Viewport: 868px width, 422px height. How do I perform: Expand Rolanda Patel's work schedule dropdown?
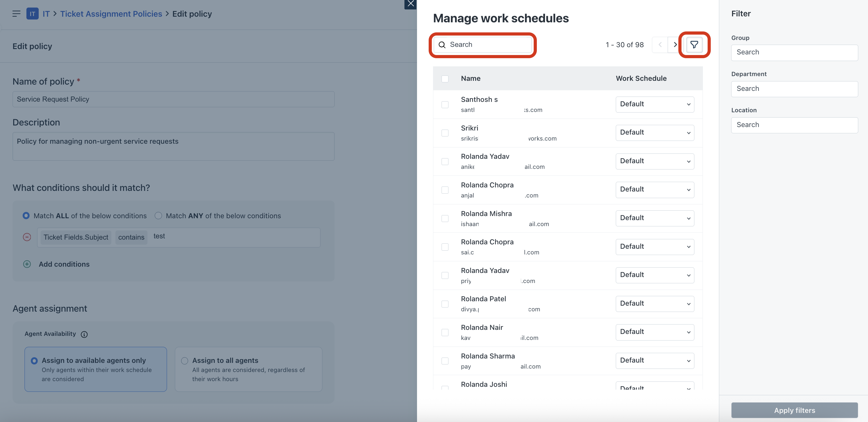(654, 303)
